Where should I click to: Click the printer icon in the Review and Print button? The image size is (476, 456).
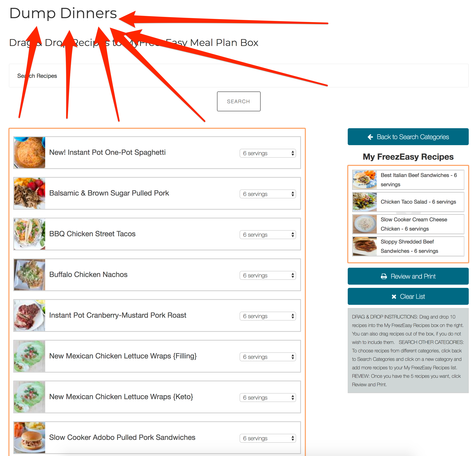tap(384, 276)
